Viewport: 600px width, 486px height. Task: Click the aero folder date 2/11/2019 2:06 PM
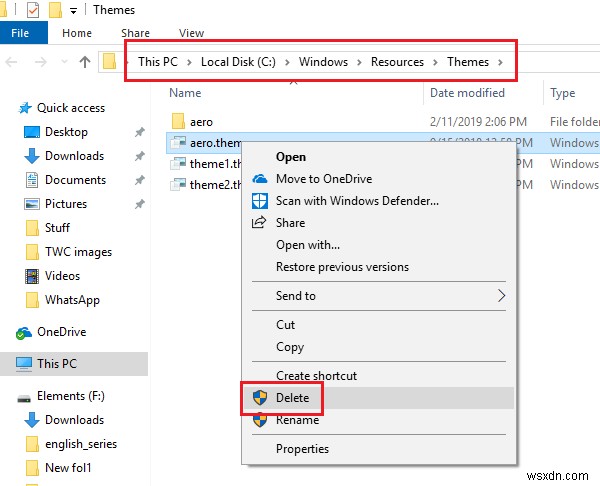pyautogui.click(x=478, y=122)
